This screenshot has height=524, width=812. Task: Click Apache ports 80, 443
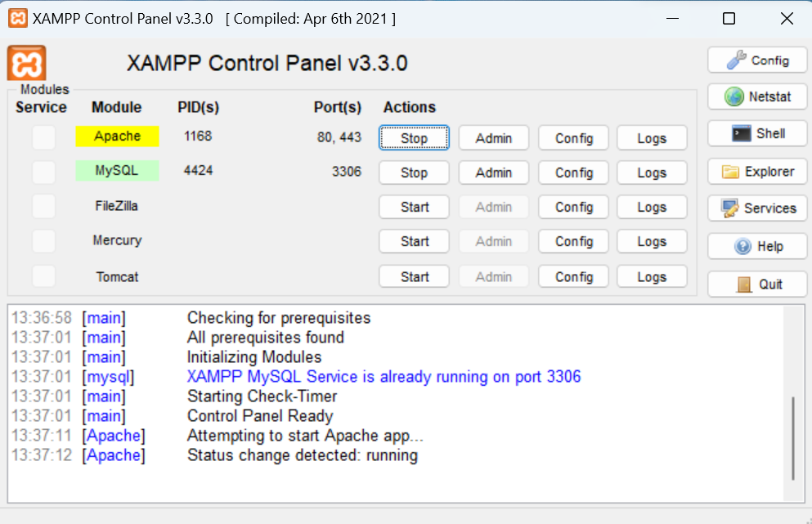(339, 137)
